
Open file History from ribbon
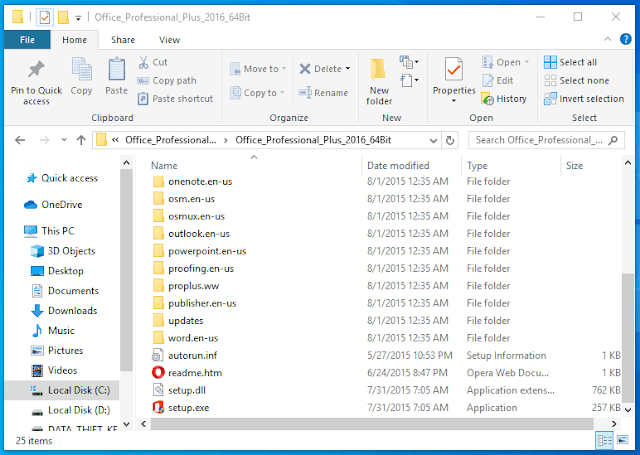[504, 98]
